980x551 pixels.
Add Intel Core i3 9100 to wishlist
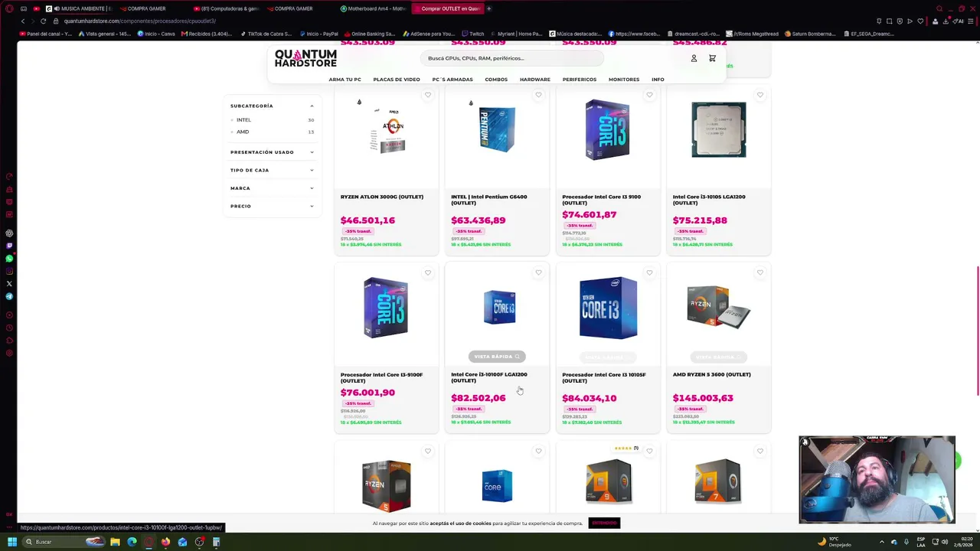point(649,95)
